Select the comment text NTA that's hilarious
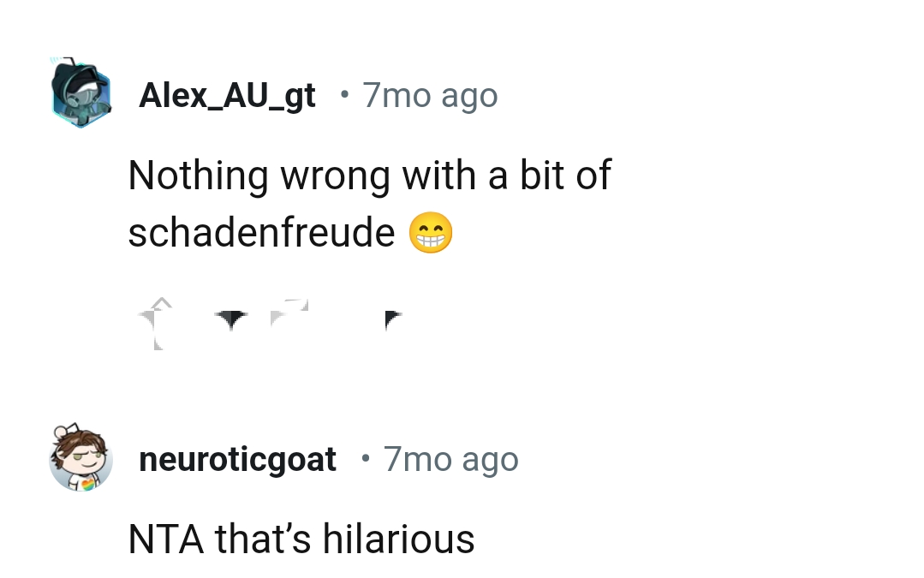This screenshot has width=924, height=578. [301, 538]
